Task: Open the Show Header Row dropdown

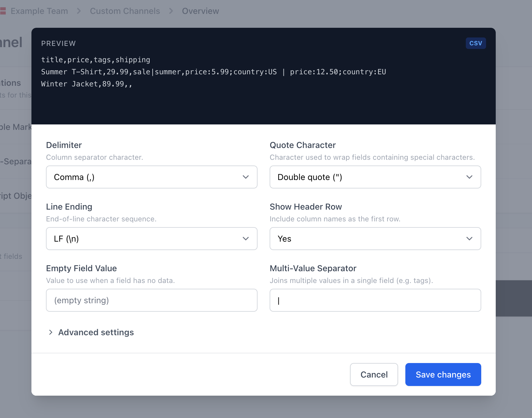Action: coord(375,239)
